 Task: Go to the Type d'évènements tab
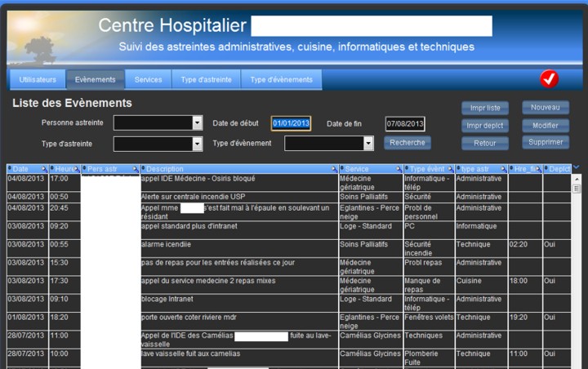click(x=282, y=80)
